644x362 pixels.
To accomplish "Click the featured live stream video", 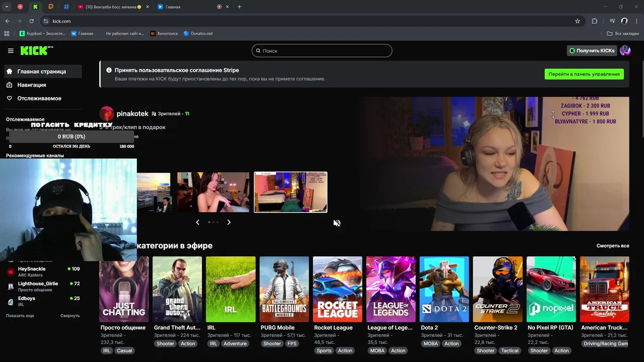I will (x=494, y=164).
